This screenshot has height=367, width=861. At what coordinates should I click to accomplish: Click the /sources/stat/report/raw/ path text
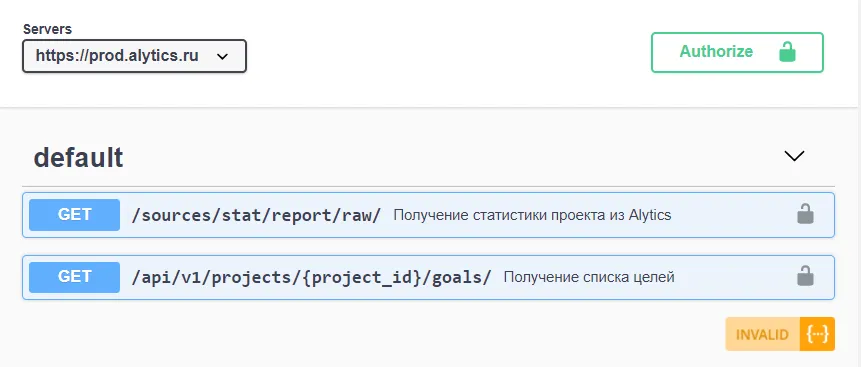tap(256, 215)
